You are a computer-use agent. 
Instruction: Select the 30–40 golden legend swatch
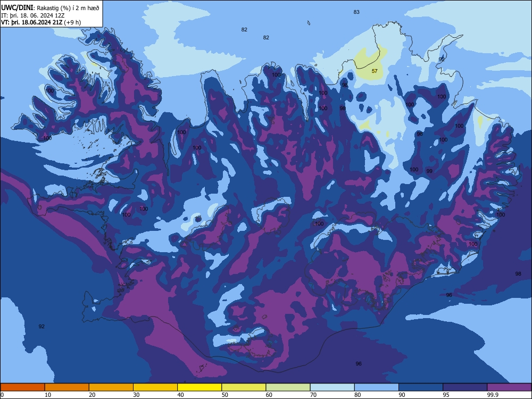click(155, 387)
